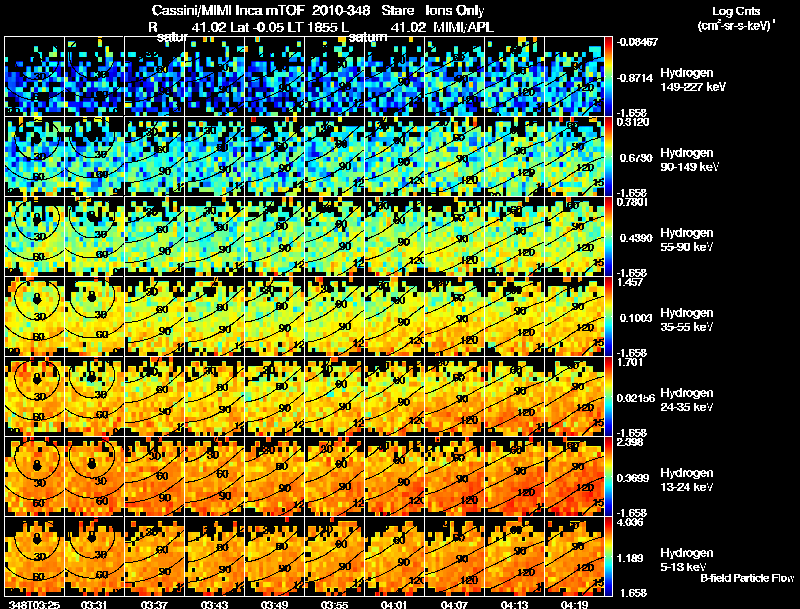This screenshot has width=800, height=609.
Task: Click the colorbar value '0.3120'
Action: [633, 122]
